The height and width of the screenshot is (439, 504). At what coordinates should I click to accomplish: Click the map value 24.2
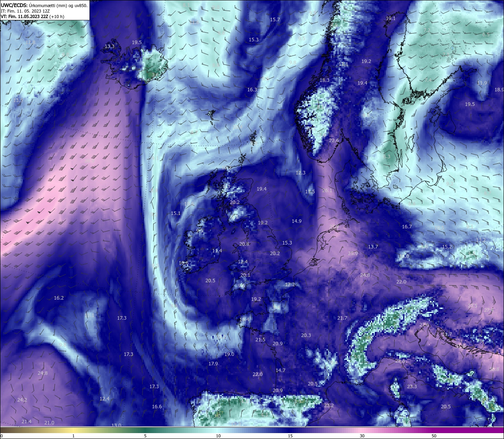click(22, 400)
